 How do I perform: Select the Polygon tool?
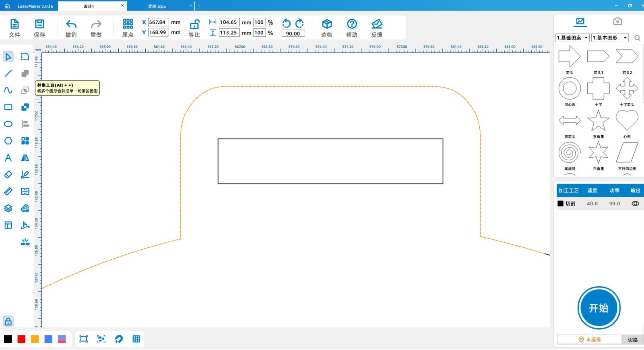(8, 141)
